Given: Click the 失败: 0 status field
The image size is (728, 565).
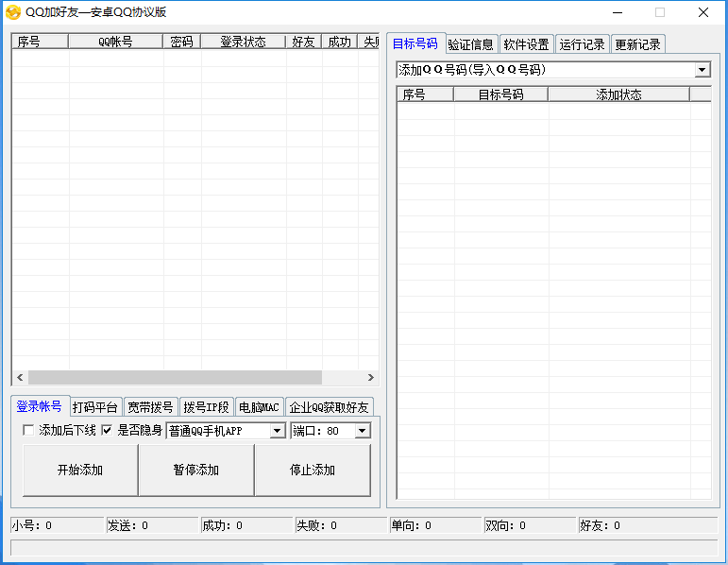Looking at the screenshot, I should (341, 525).
